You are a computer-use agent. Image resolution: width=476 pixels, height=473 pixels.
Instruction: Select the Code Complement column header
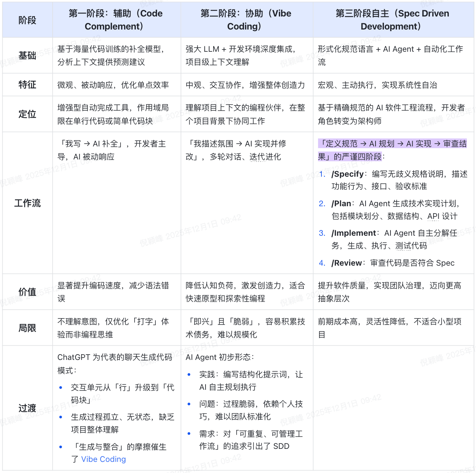click(x=115, y=20)
